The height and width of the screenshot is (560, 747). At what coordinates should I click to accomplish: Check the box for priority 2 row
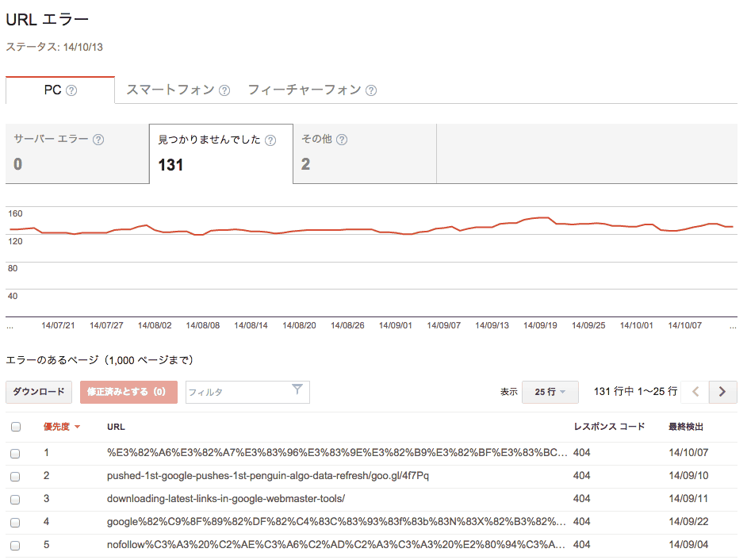point(16,477)
